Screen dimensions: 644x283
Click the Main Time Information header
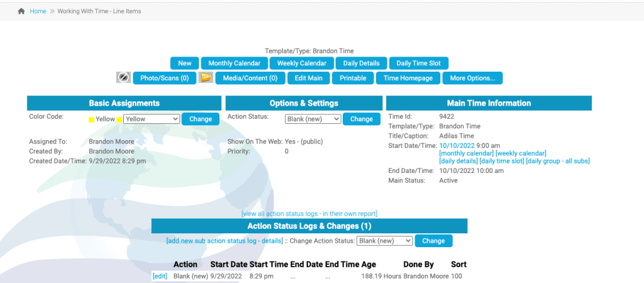point(489,103)
